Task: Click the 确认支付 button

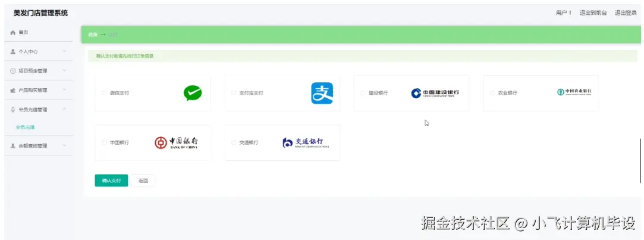Action: coord(111,180)
